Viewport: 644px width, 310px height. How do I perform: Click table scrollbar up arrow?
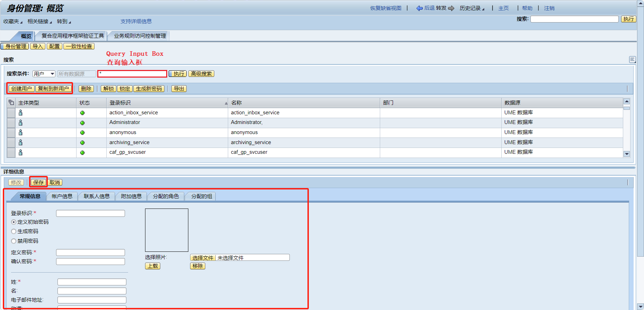[x=627, y=101]
